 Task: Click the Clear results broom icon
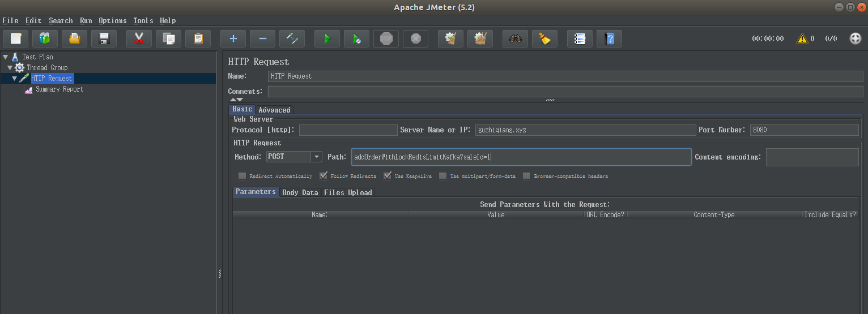(450, 38)
